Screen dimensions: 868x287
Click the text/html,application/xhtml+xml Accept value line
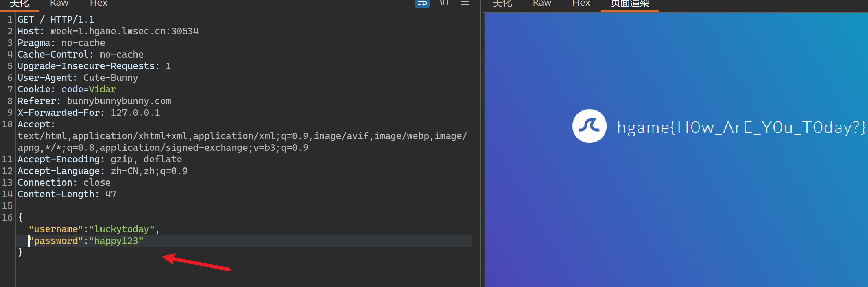click(242, 136)
